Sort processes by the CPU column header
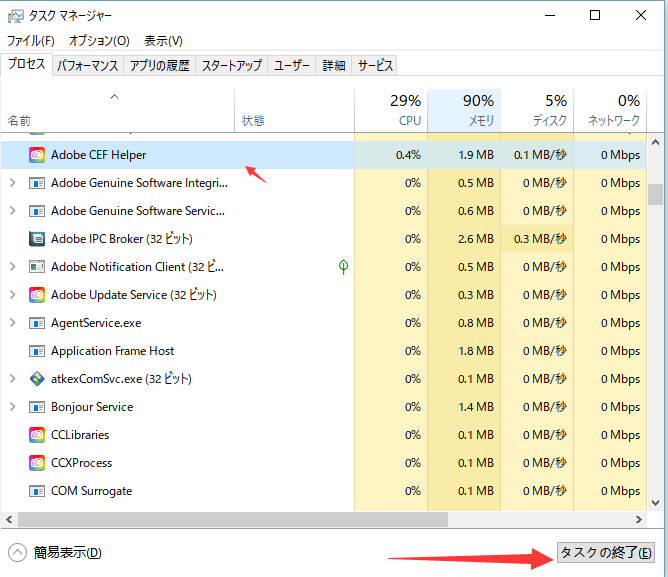The width and height of the screenshot is (668, 577). (x=391, y=112)
